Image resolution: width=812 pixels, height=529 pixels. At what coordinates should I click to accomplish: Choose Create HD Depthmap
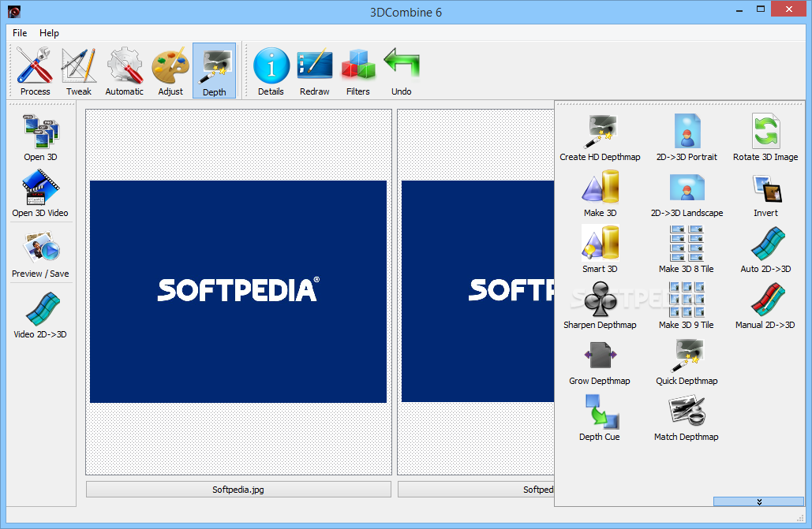[601, 138]
